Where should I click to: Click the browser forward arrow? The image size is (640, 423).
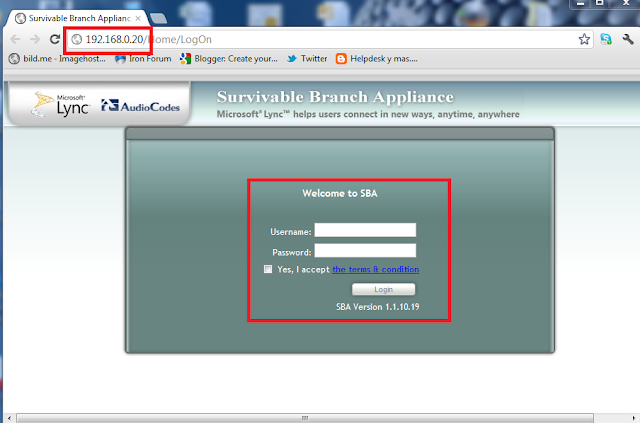(x=35, y=39)
